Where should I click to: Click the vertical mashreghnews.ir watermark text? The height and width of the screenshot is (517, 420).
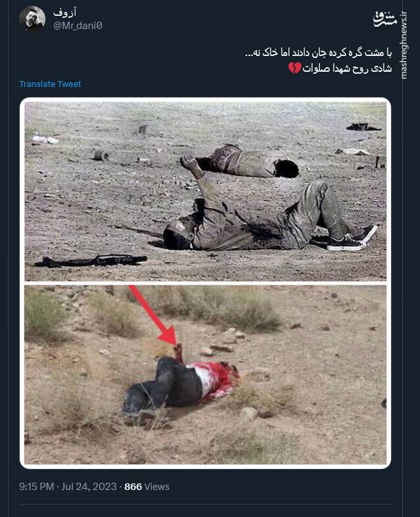coord(404,45)
